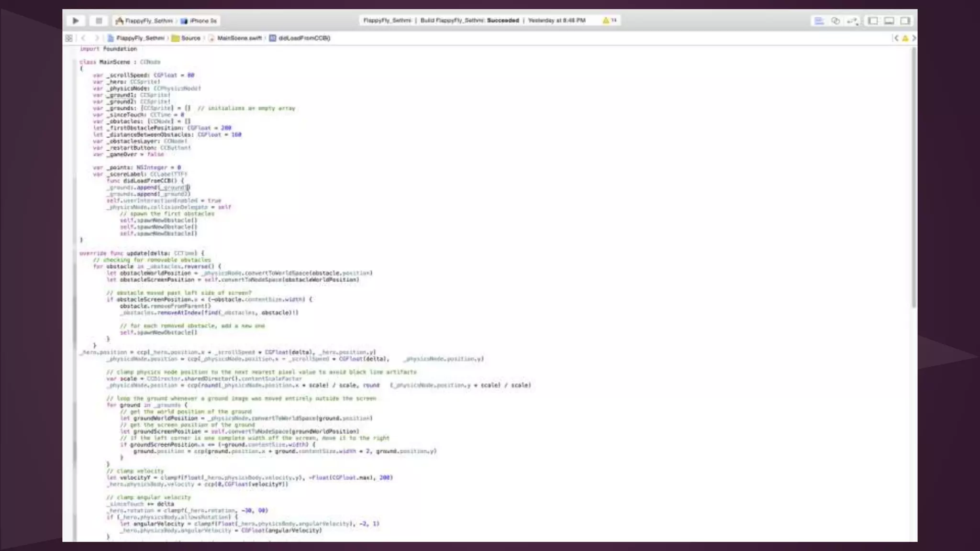Click the yellow warnings count indicator
Image resolution: width=980 pixels, height=551 pixels.
pos(610,20)
